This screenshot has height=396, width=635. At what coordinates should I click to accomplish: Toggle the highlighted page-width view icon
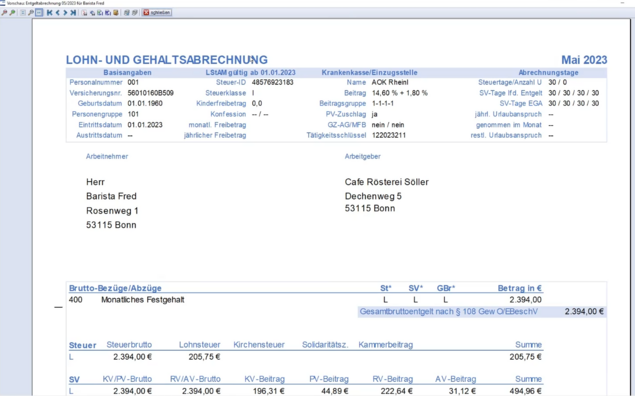[x=39, y=13]
